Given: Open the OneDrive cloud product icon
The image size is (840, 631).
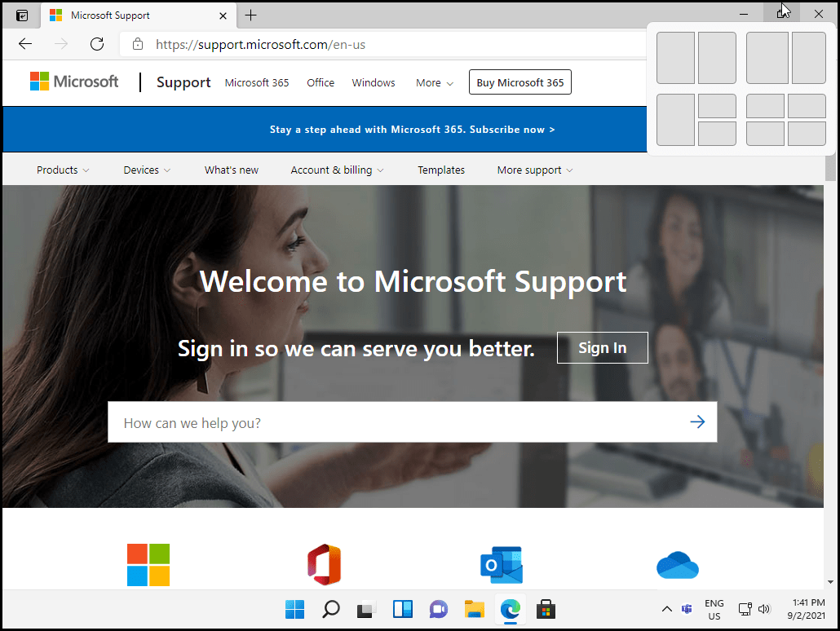Looking at the screenshot, I should tap(678, 565).
